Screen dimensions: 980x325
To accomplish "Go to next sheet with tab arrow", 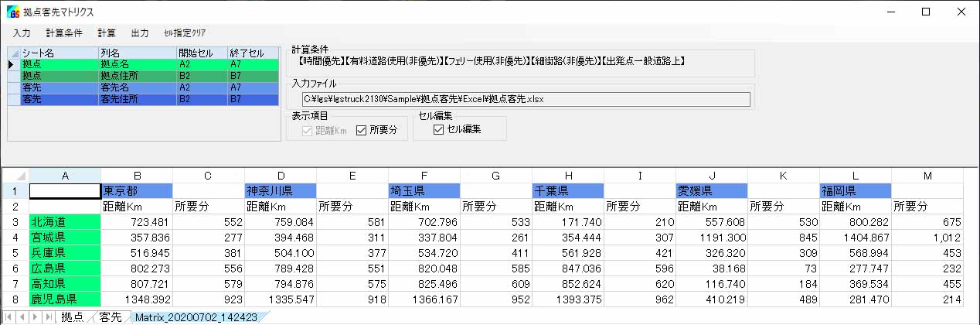I will click(x=36, y=317).
